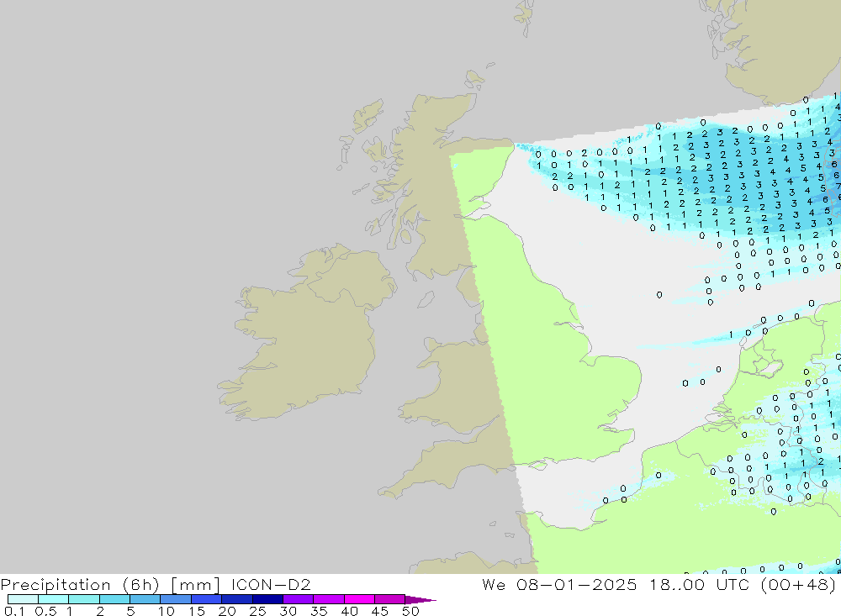Pick the 15–20 mm legend color box

tap(207, 599)
